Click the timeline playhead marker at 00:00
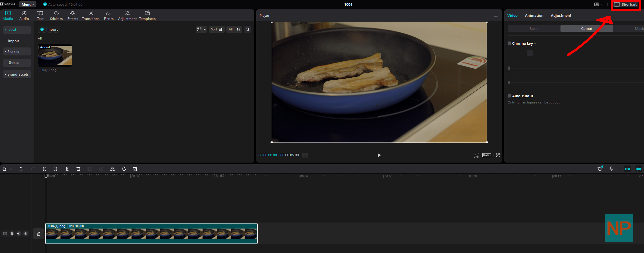The width and height of the screenshot is (644, 253). click(46, 176)
